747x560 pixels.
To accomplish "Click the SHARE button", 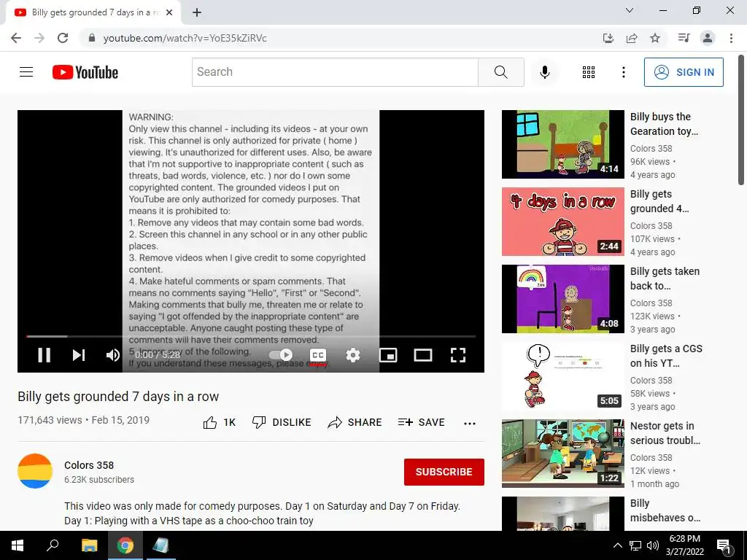I will click(355, 422).
